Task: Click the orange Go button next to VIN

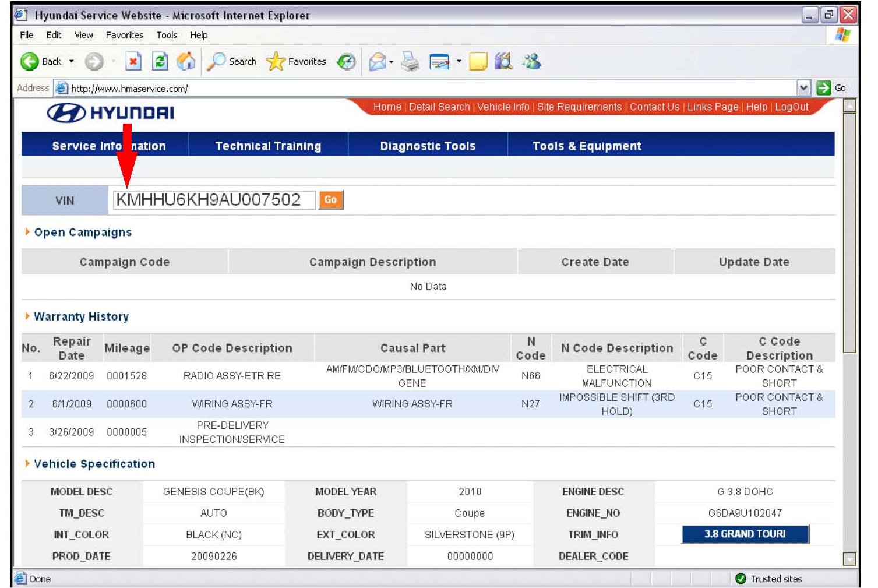Action: click(x=330, y=199)
